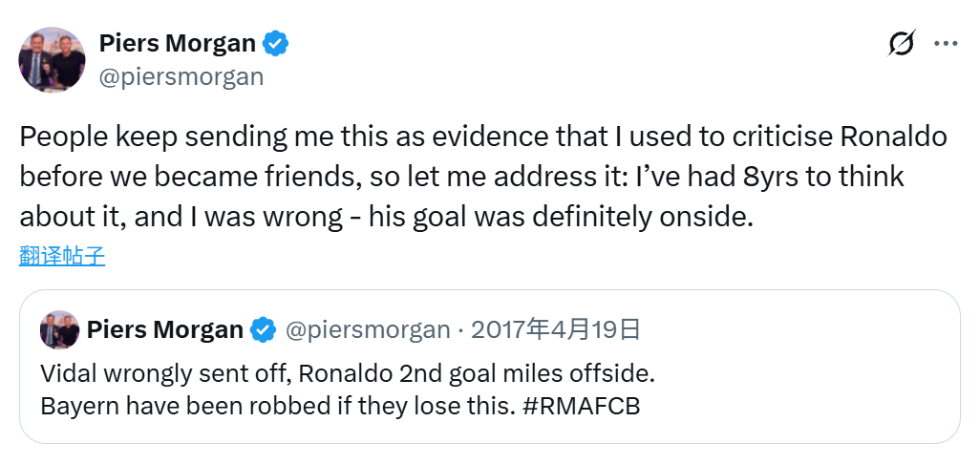Click verified badge inside the quoted tweet

click(263, 330)
